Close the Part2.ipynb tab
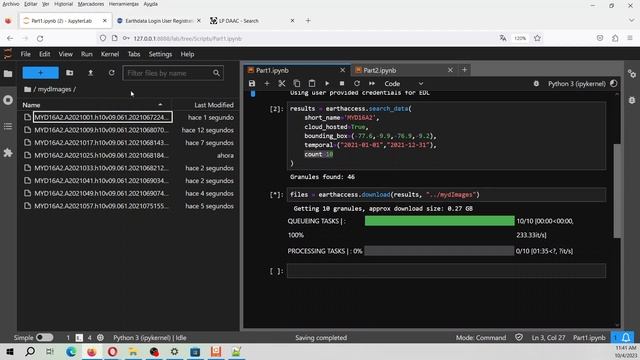This screenshot has width=640, height=360. point(450,70)
